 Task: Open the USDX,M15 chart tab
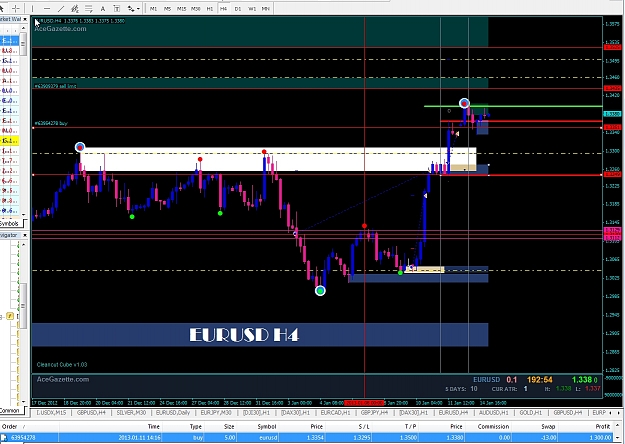pos(52,413)
